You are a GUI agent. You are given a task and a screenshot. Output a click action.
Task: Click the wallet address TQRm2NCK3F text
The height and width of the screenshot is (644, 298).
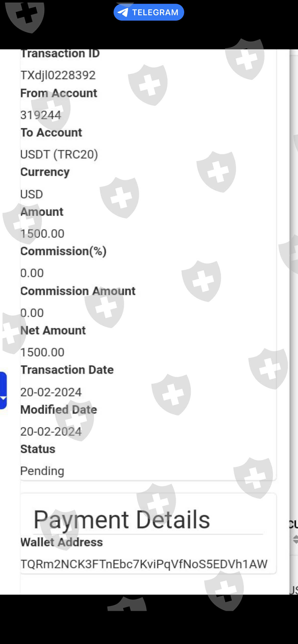144,564
